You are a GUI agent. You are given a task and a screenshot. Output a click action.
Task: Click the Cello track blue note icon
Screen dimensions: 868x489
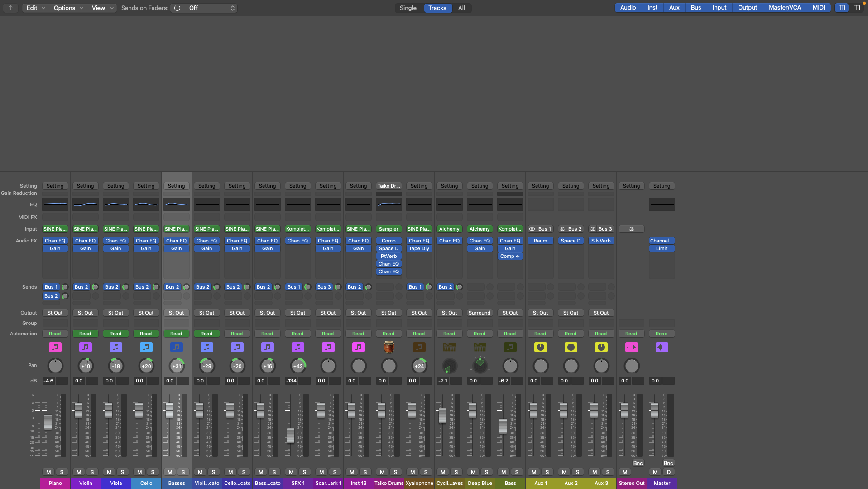click(146, 347)
